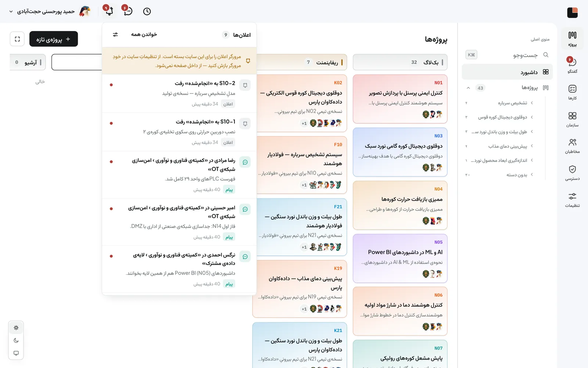Click خواندن همه in notifications
This screenshot has width=588, height=368.
(144, 35)
